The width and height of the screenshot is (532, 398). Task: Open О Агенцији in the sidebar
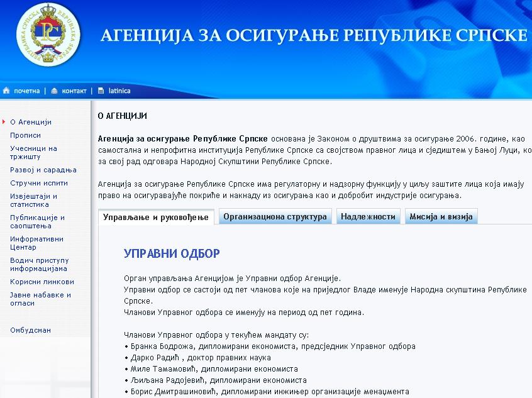(31, 122)
